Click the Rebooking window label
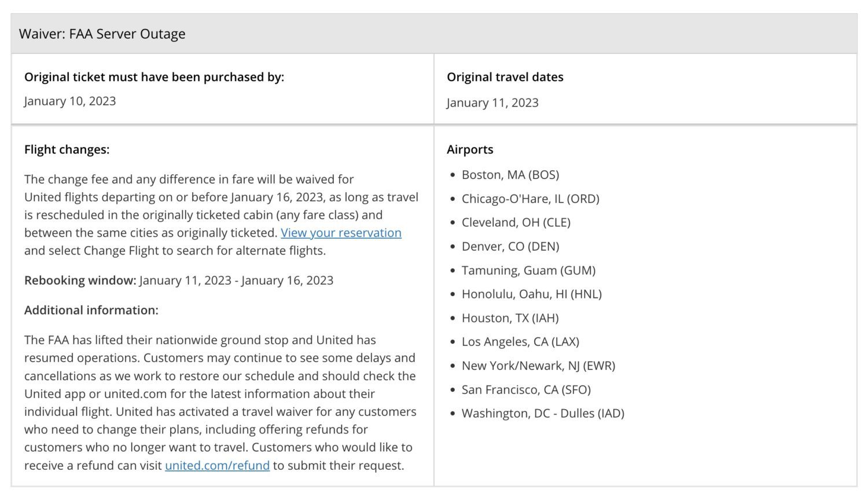This screenshot has width=868, height=497. coord(80,281)
